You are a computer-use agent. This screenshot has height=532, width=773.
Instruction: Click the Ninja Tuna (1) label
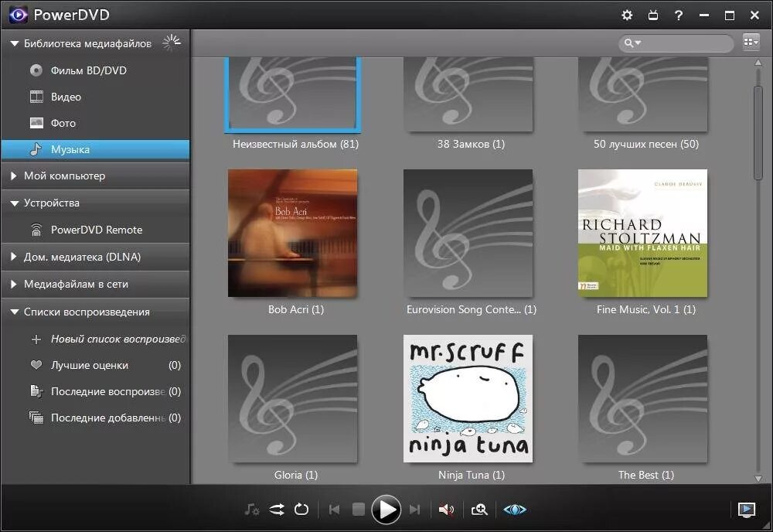pyautogui.click(x=472, y=476)
